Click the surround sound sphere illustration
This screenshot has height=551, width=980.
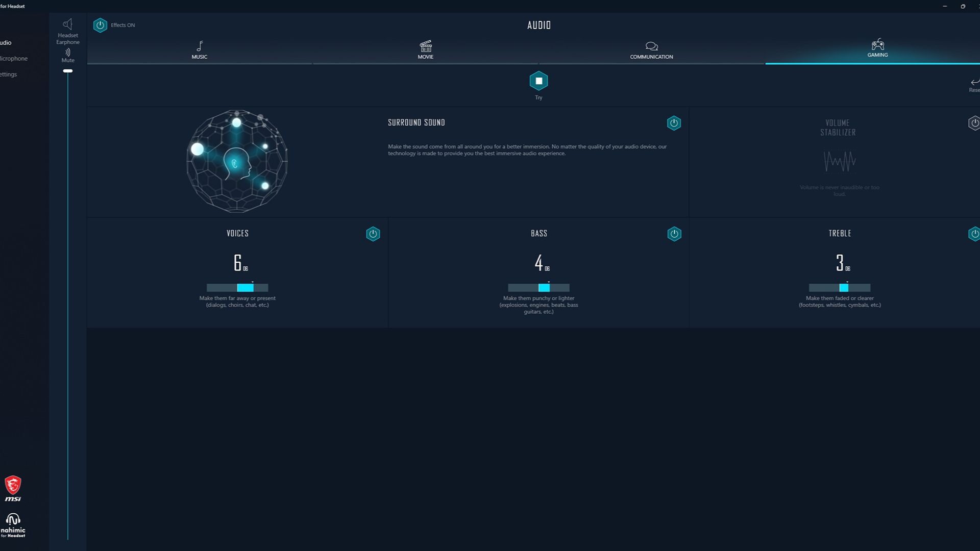point(237,161)
